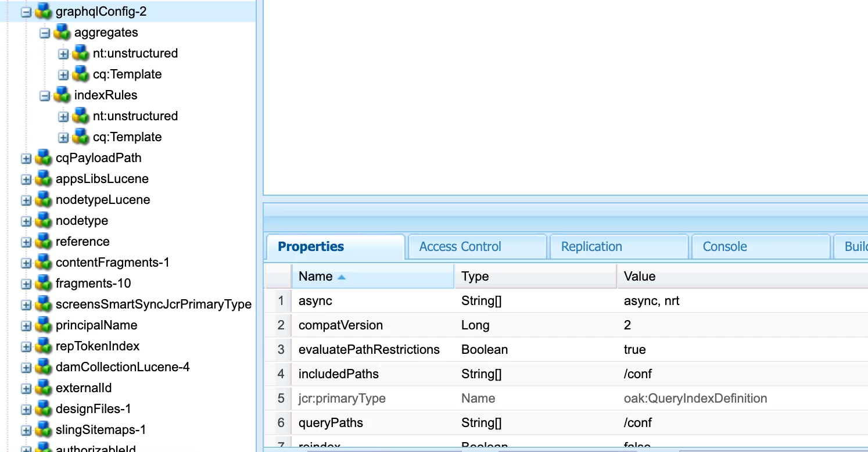Click the indexRules node icon

coord(62,95)
